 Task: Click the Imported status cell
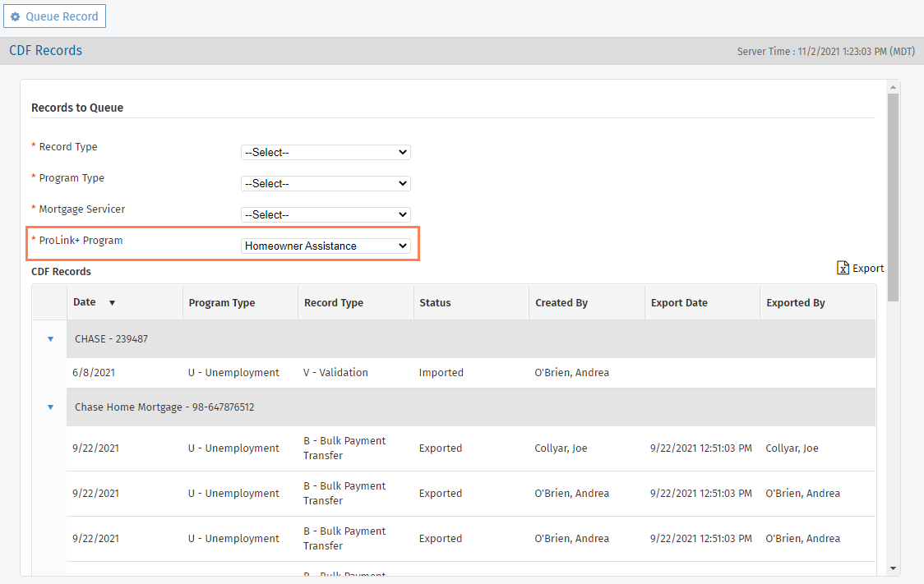pos(441,373)
